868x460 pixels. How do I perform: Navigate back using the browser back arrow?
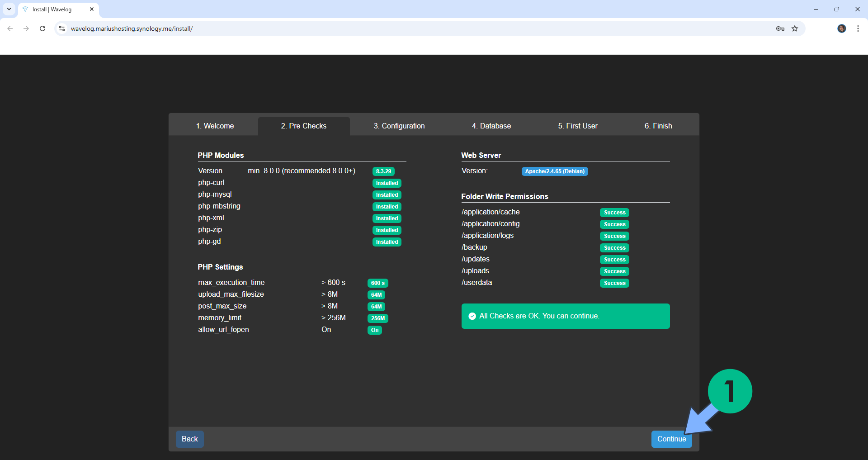coord(10,28)
